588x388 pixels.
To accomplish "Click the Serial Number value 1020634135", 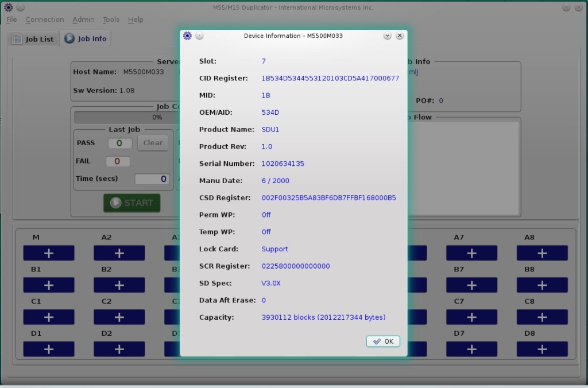I will 283,164.
